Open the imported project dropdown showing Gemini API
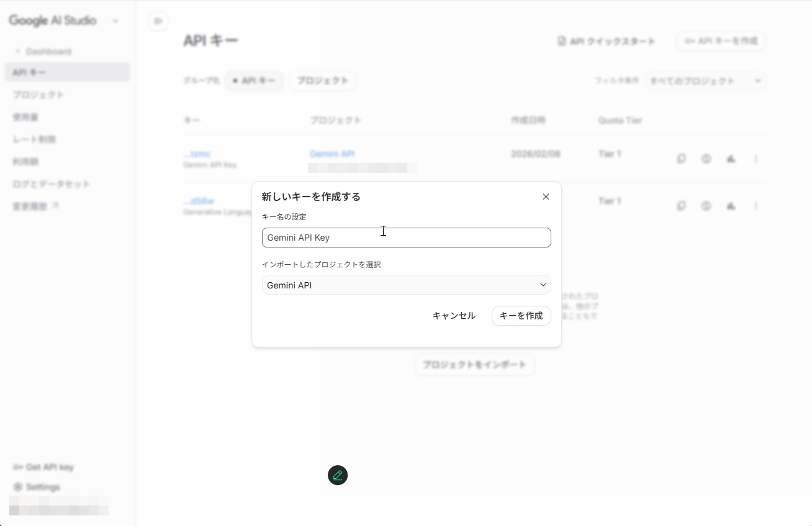 point(407,285)
